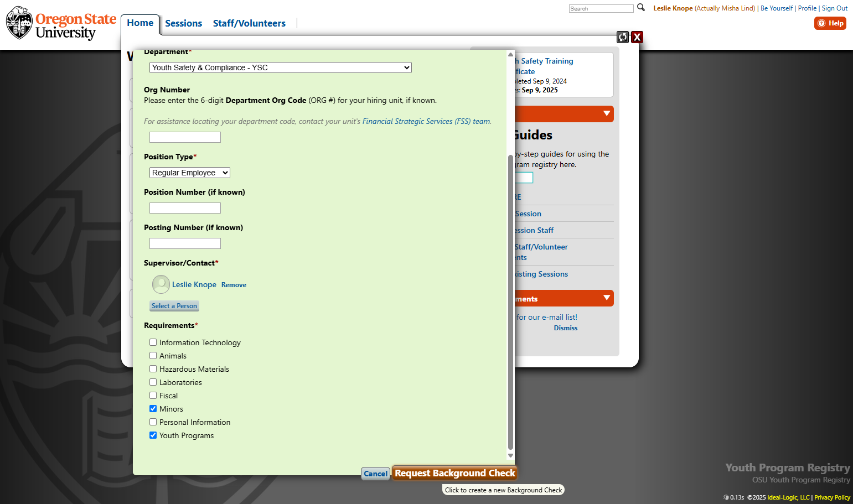Viewport: 853px width, 504px height.
Task: Click the Privacy Policy footer link
Action: coord(832,497)
